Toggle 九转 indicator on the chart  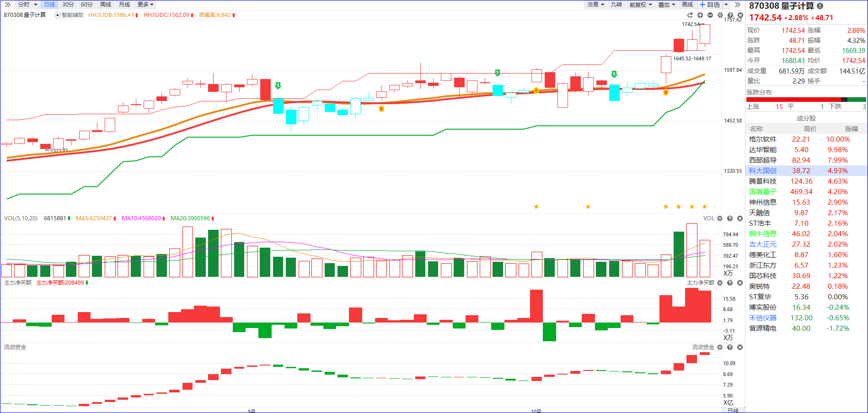pyautogui.click(x=616, y=5)
